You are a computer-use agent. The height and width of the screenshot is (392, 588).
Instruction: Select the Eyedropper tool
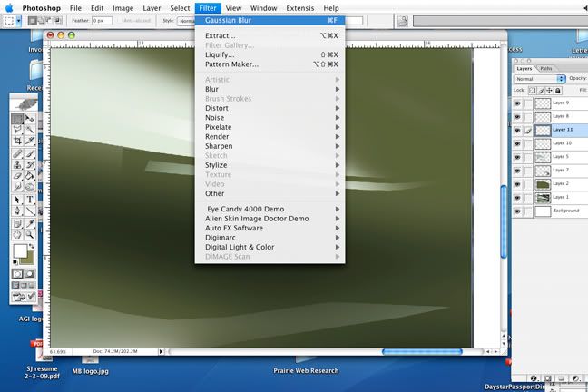[30, 223]
